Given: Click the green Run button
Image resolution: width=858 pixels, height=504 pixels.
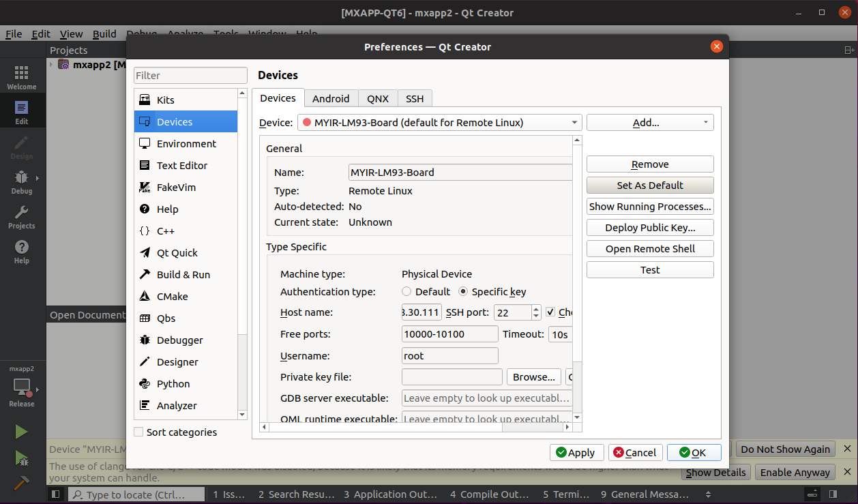Looking at the screenshot, I should pos(21,432).
